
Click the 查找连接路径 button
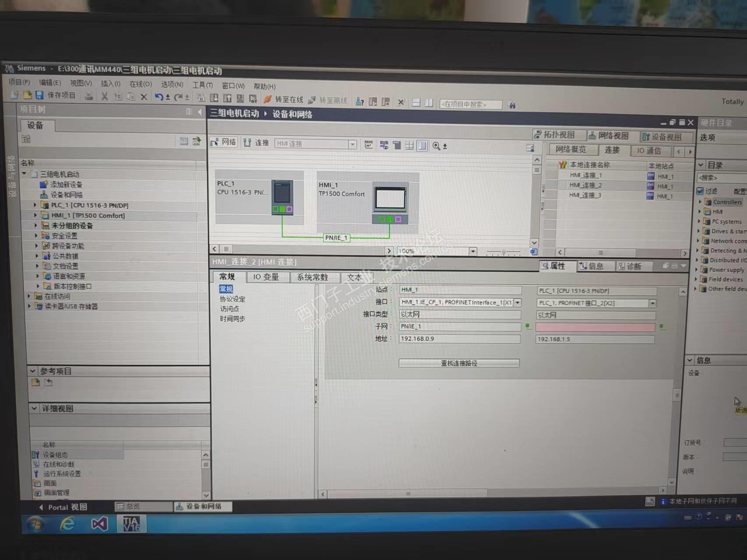459,363
